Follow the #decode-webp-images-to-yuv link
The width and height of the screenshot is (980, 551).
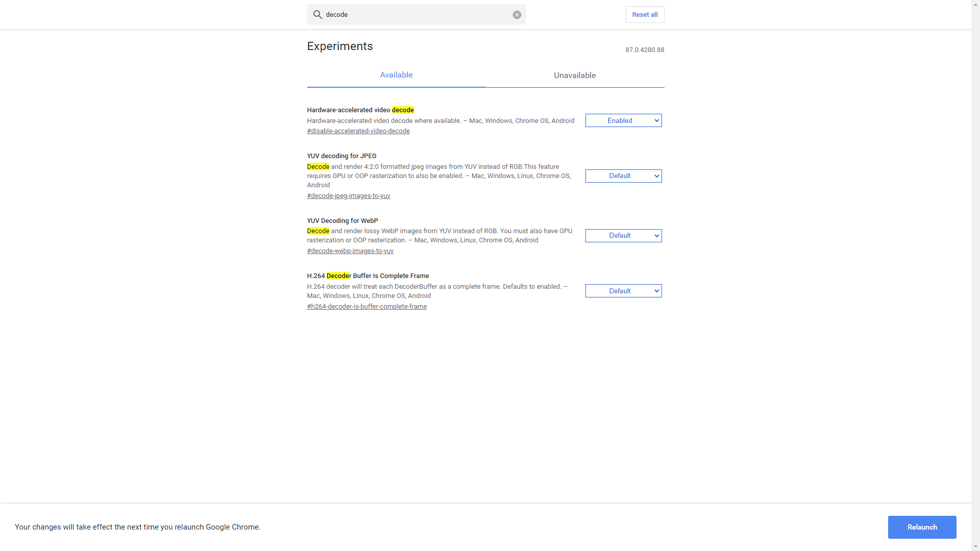point(350,251)
